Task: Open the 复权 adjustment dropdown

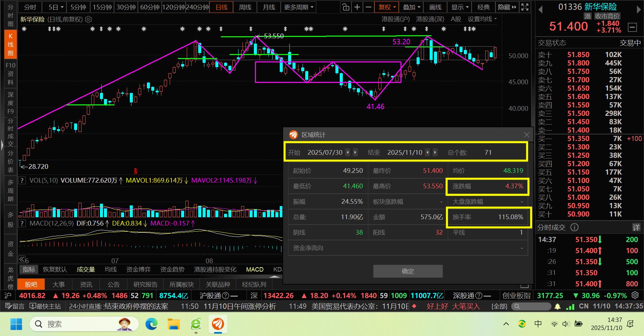Action: [387, 7]
